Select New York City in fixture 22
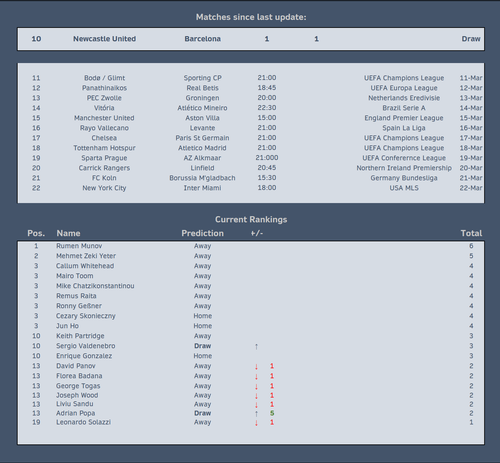The height and width of the screenshot is (463, 500). [x=104, y=188]
